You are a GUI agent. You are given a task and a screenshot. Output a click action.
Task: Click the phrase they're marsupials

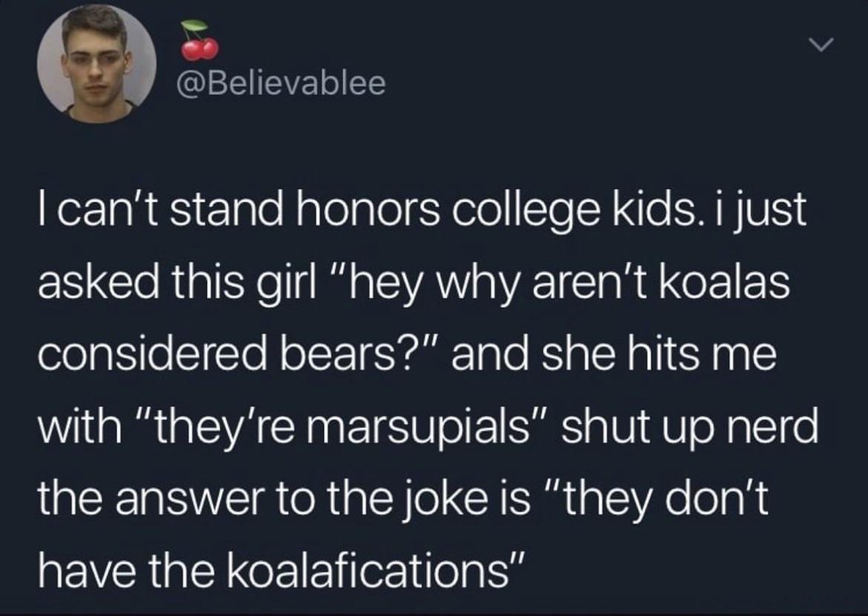(318, 425)
